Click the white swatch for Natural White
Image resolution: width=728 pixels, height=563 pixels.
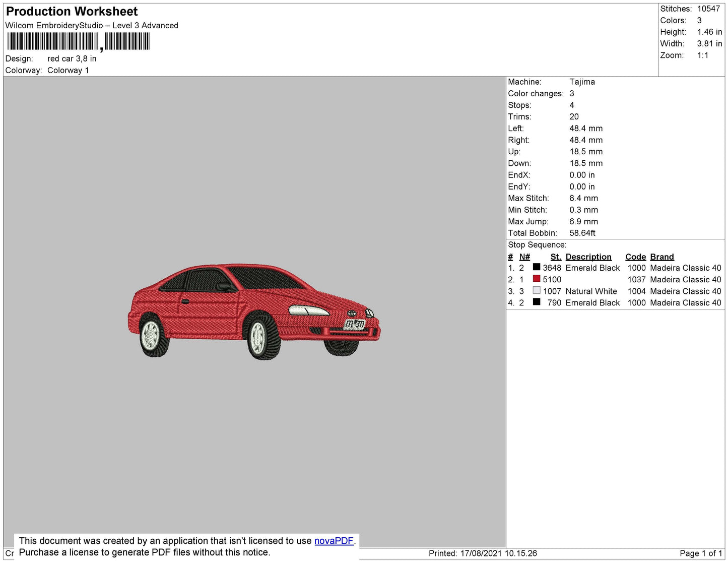[537, 290]
